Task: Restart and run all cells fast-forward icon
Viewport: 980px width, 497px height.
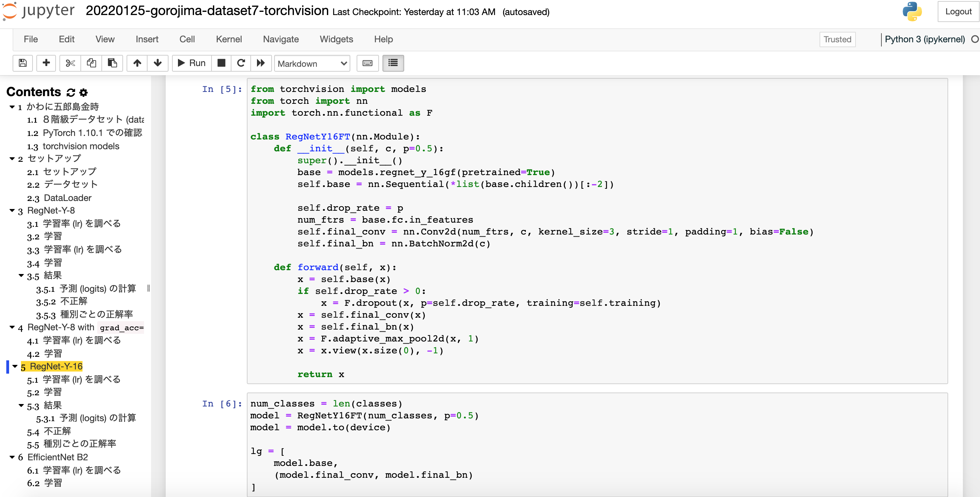Action: pyautogui.click(x=260, y=63)
